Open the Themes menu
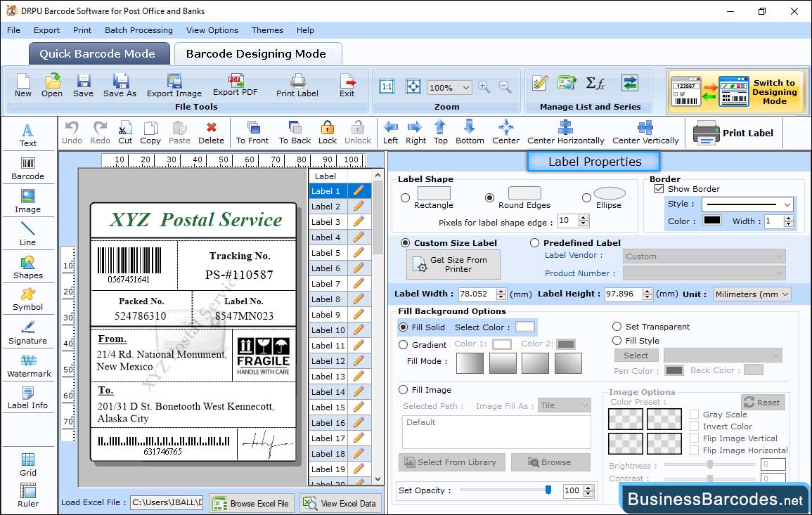 coord(267,30)
